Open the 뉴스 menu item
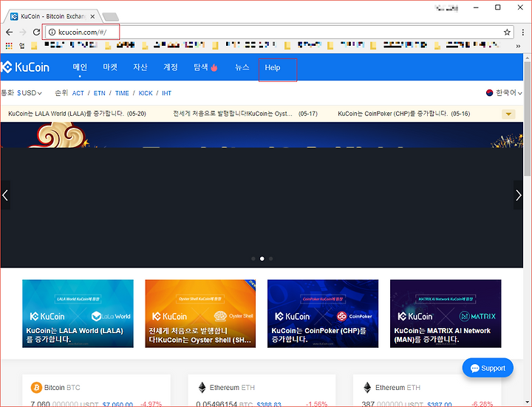 [242, 67]
